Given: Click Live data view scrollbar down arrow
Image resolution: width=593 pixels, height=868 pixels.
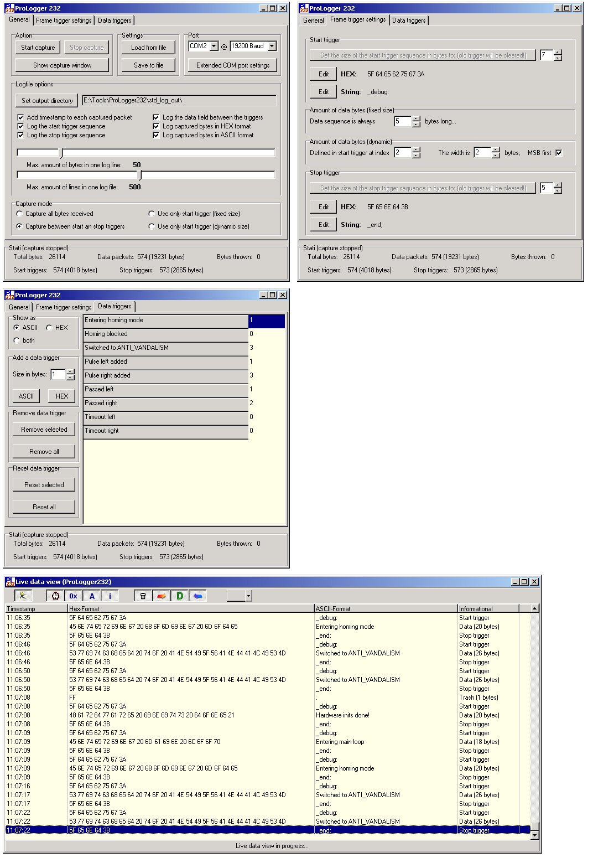Looking at the screenshot, I should pyautogui.click(x=534, y=835).
